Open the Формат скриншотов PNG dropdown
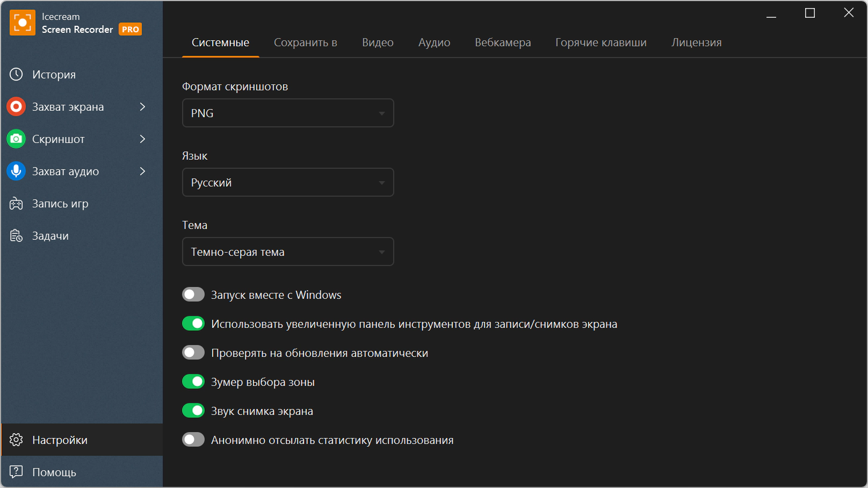Image resolution: width=868 pixels, height=488 pixels. coord(288,113)
